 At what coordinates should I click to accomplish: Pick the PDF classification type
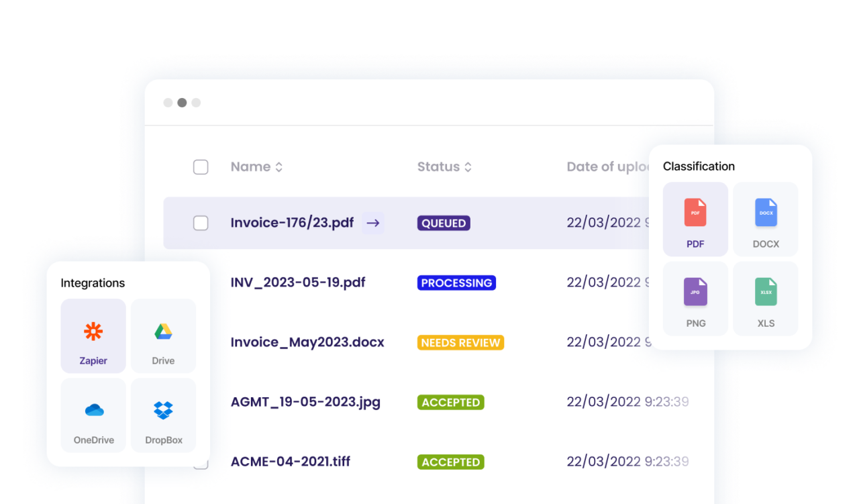(x=695, y=219)
